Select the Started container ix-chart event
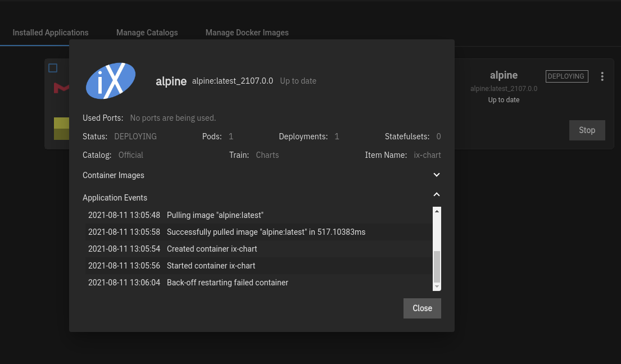This screenshot has height=364, width=621. pos(211,266)
